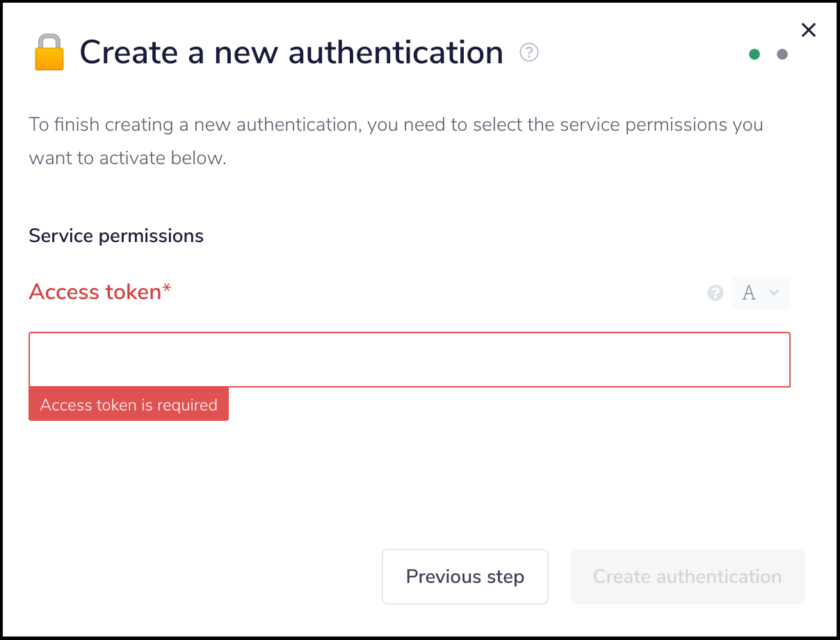This screenshot has height=640, width=840.
Task: Click the "Create a new authentication" title
Action: click(291, 53)
